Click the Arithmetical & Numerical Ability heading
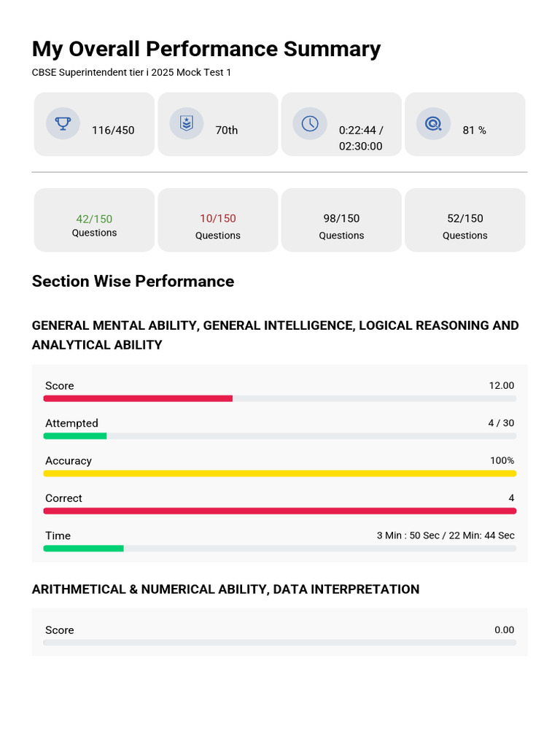The height and width of the screenshot is (747, 560). pos(226,589)
